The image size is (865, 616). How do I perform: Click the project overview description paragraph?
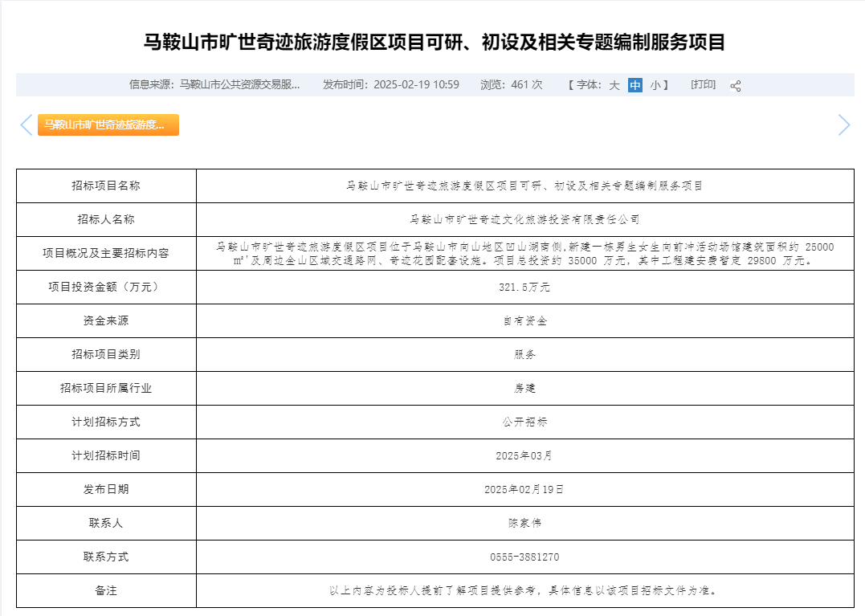click(524, 254)
